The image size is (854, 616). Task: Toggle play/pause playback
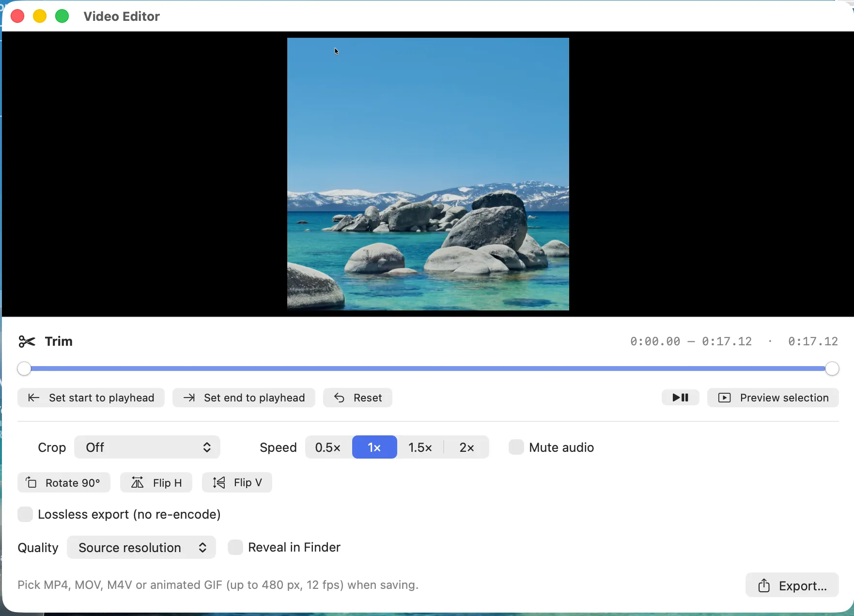coord(680,398)
